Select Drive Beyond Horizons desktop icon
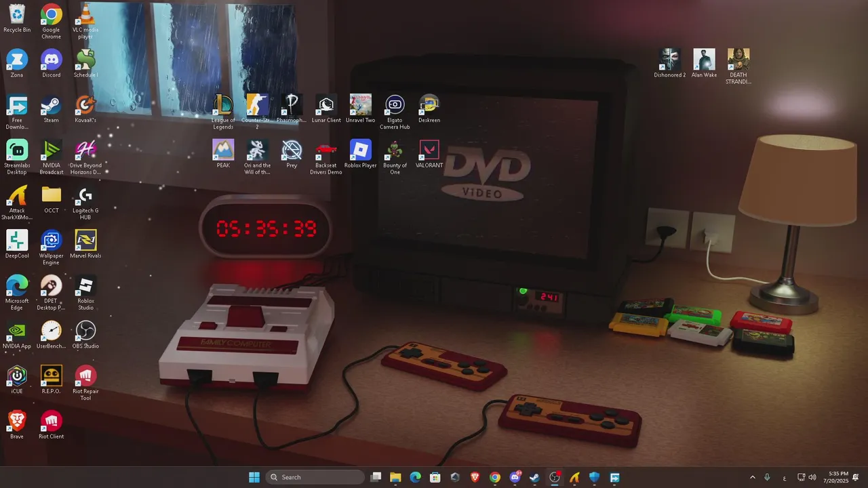The width and height of the screenshot is (868, 488). 85,157
